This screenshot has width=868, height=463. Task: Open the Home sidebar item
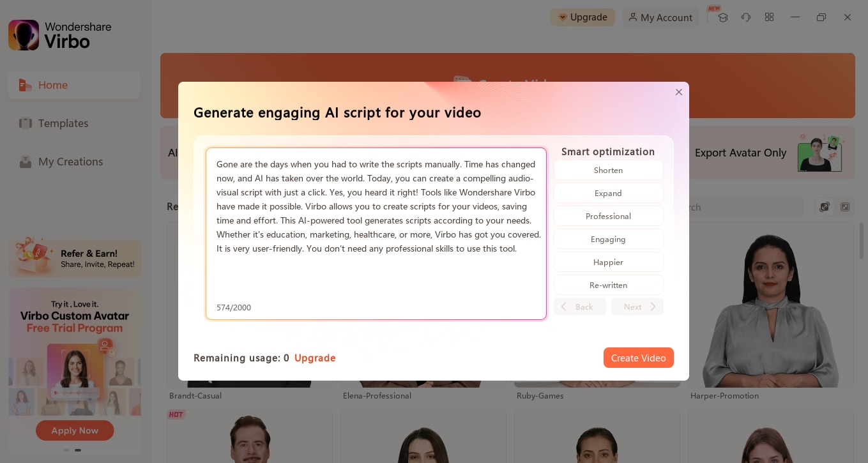(74, 85)
